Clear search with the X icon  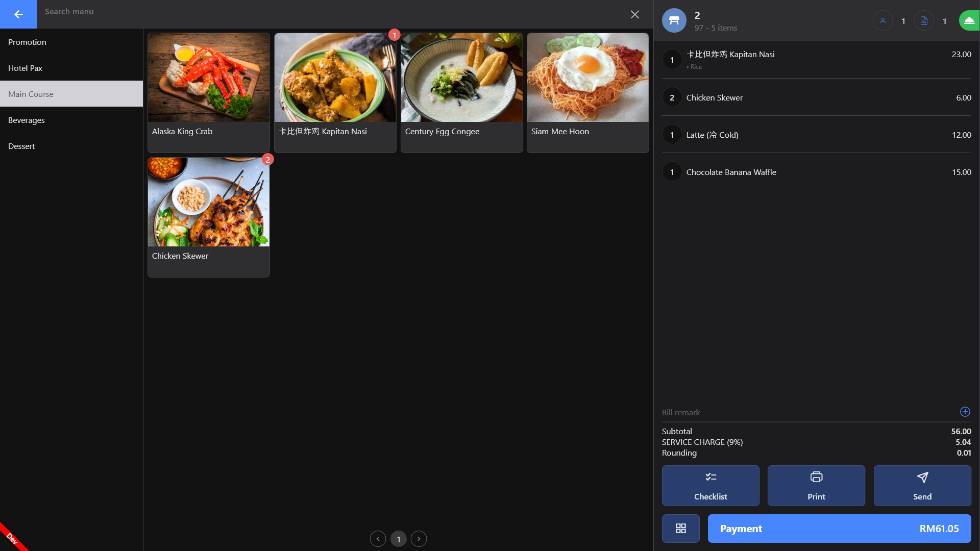tap(634, 14)
